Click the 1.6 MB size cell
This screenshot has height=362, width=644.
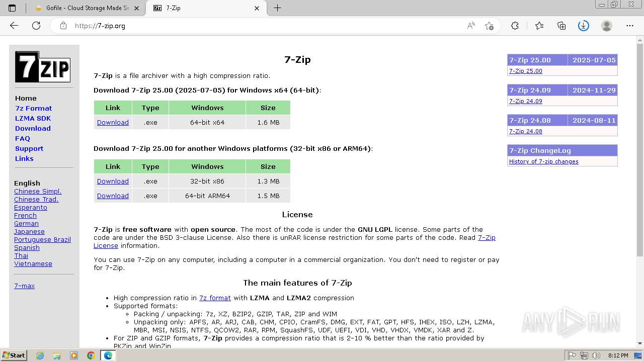click(x=268, y=122)
